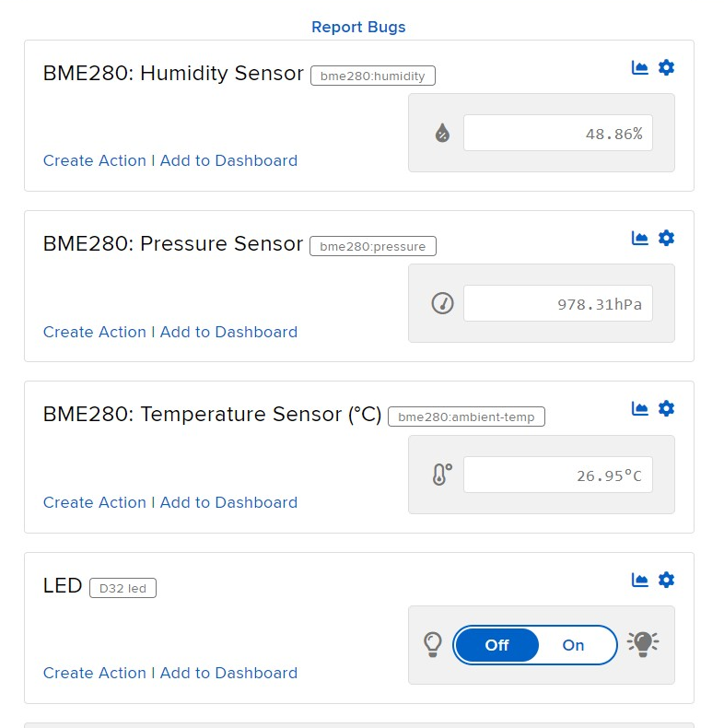Select the Off side of LED toggle
Viewport: 724px width, 728px height.
point(496,645)
